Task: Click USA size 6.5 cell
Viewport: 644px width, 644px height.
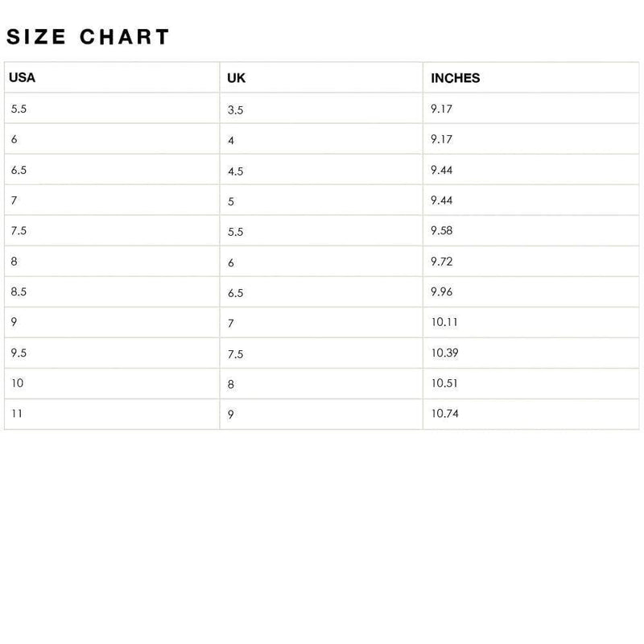Action: pos(112,170)
